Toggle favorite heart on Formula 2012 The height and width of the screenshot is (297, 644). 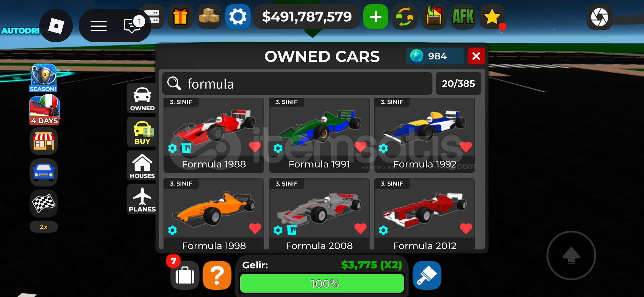point(466,229)
